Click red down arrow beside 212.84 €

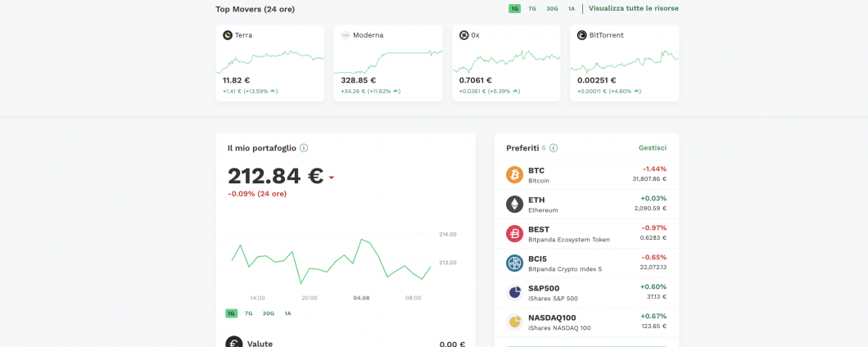click(332, 178)
